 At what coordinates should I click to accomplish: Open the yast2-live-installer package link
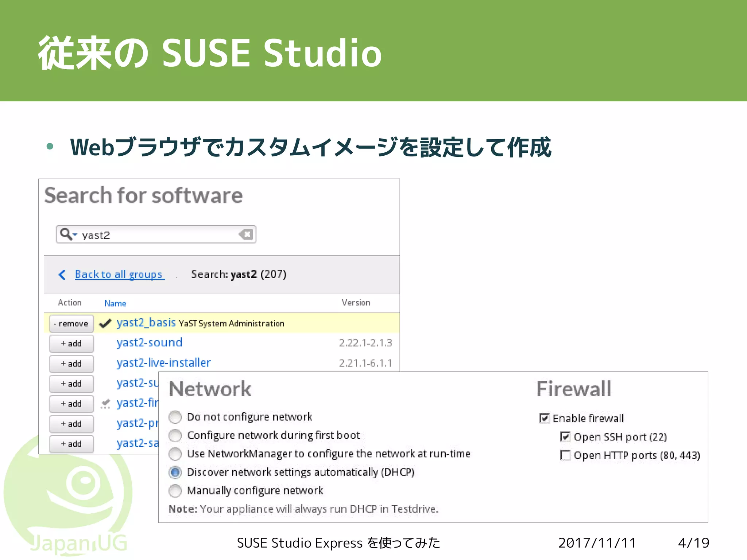163,363
